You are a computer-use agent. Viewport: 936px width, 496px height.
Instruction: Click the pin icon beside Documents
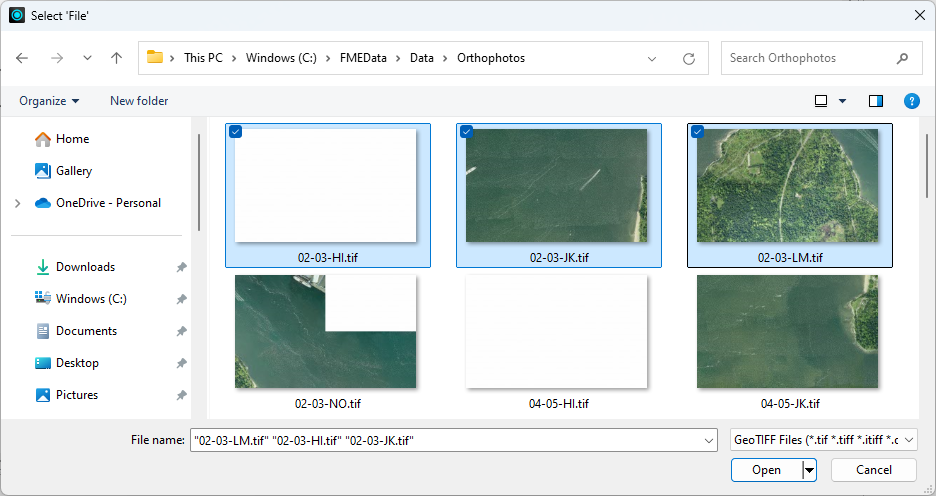tap(181, 331)
